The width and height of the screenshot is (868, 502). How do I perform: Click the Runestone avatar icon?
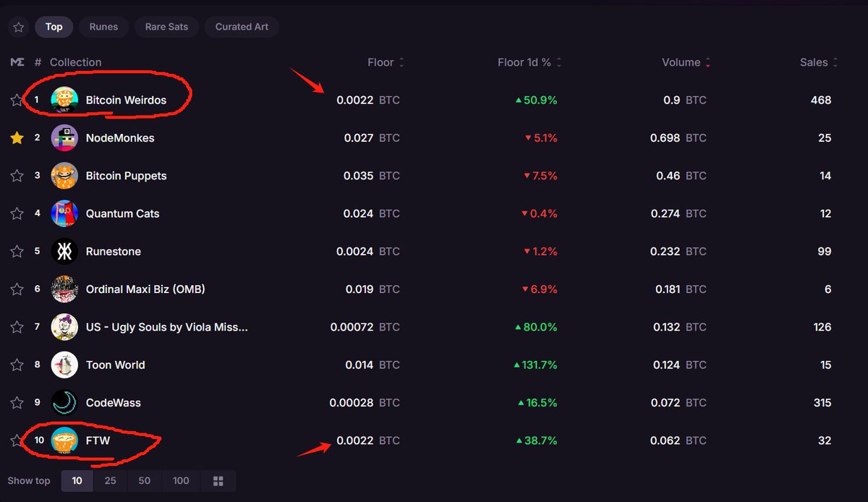point(64,251)
